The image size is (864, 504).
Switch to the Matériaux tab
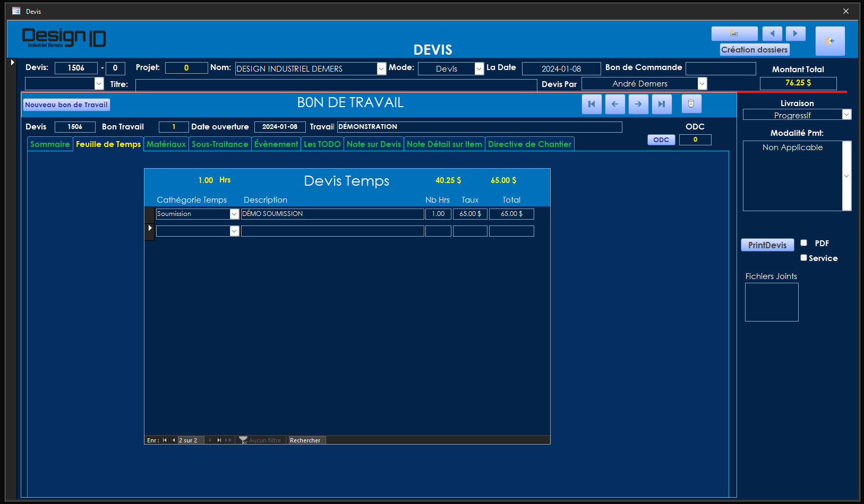tap(166, 144)
